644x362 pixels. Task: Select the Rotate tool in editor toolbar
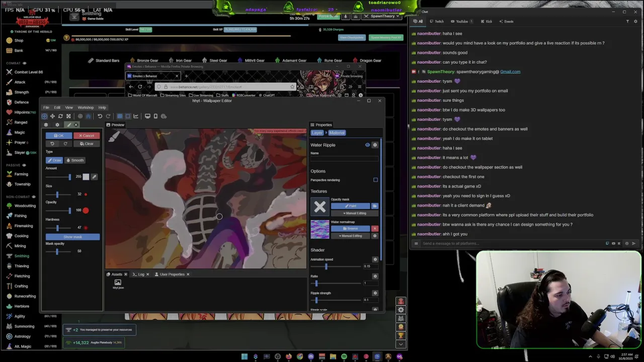[60, 116]
